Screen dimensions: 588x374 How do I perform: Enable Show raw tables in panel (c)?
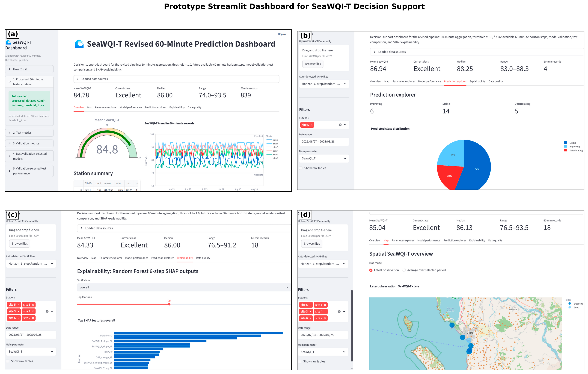coord(8,361)
